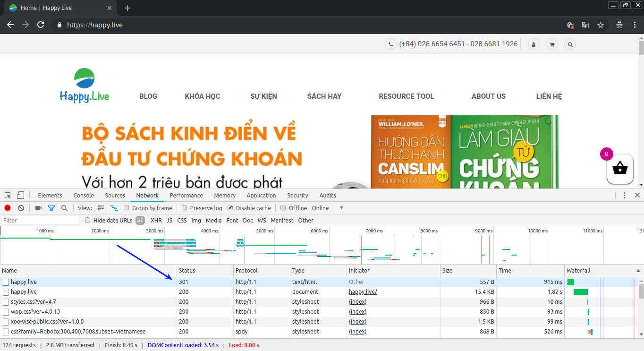Open the Sources tab
Viewport: 644px width, 351px height.
[x=115, y=195]
